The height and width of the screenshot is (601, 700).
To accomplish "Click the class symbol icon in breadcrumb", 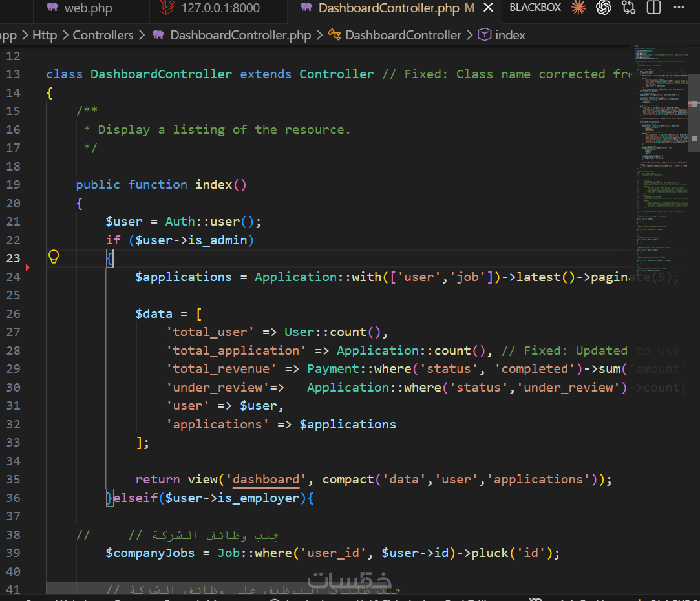I will click(334, 35).
